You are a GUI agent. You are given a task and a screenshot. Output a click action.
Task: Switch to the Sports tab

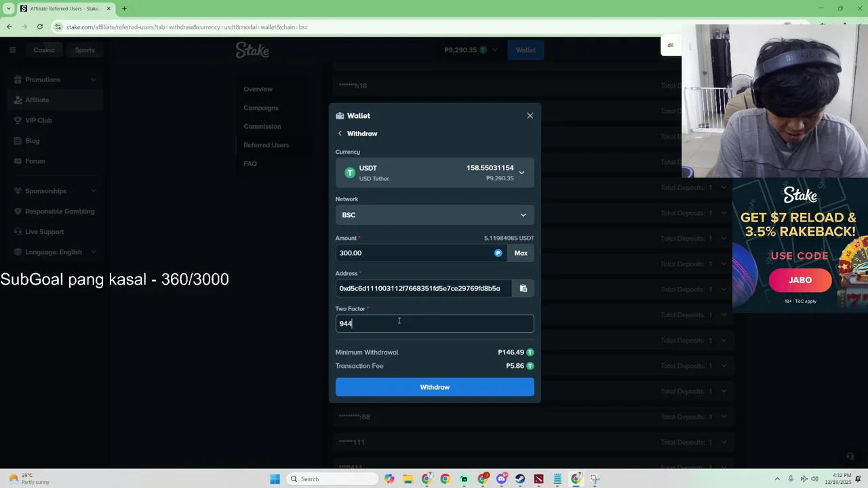point(85,49)
